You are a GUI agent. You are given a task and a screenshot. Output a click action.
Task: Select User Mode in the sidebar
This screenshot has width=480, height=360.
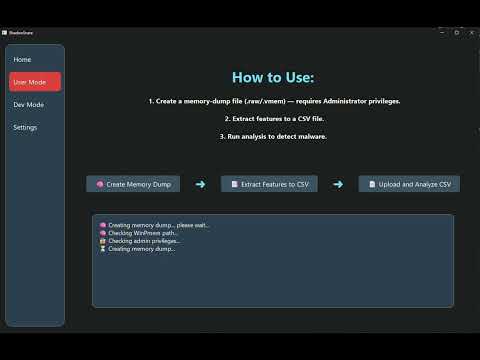pyautogui.click(x=35, y=82)
